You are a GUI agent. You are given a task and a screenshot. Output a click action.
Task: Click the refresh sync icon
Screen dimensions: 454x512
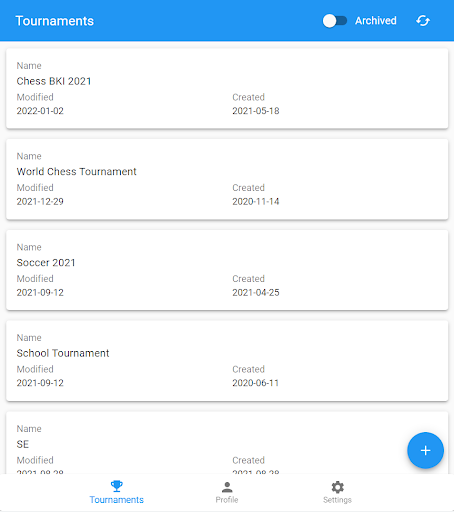click(423, 21)
